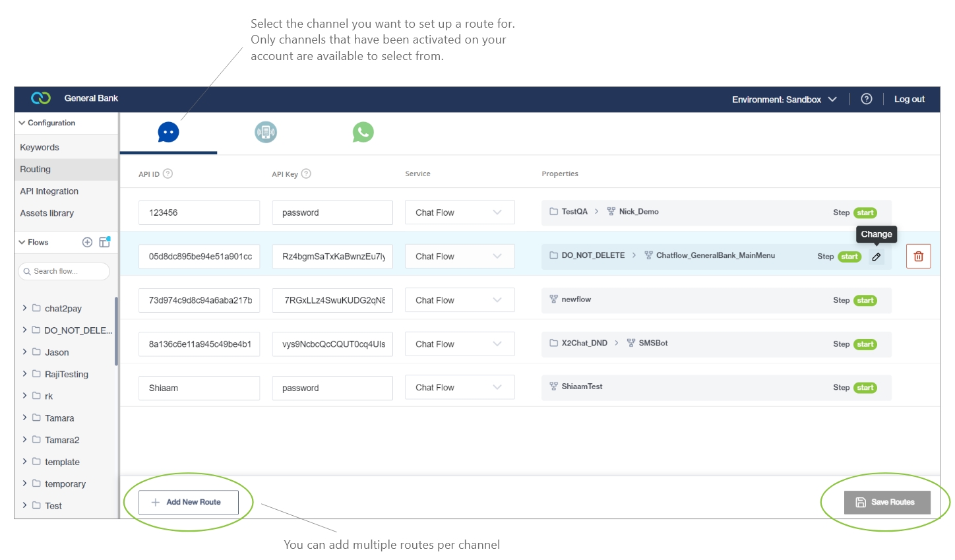This screenshot has height=560, width=955.
Task: Open the WhatsApp channel tab
Action: 363,133
